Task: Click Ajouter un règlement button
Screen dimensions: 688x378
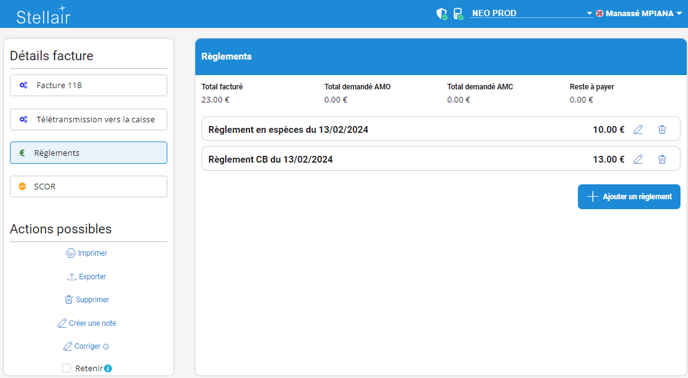Action: 629,197
